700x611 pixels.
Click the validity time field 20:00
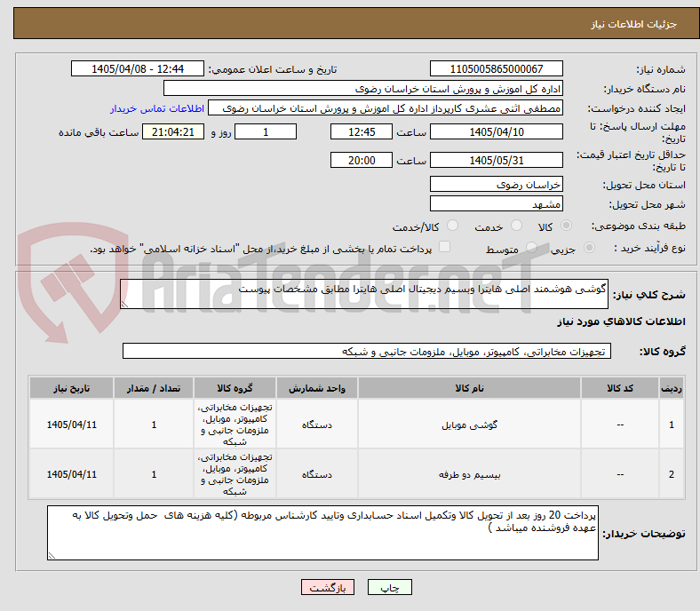point(362,160)
